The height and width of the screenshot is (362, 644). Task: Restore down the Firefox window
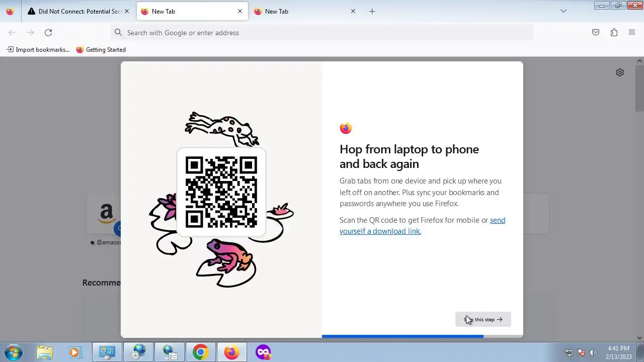point(618,5)
